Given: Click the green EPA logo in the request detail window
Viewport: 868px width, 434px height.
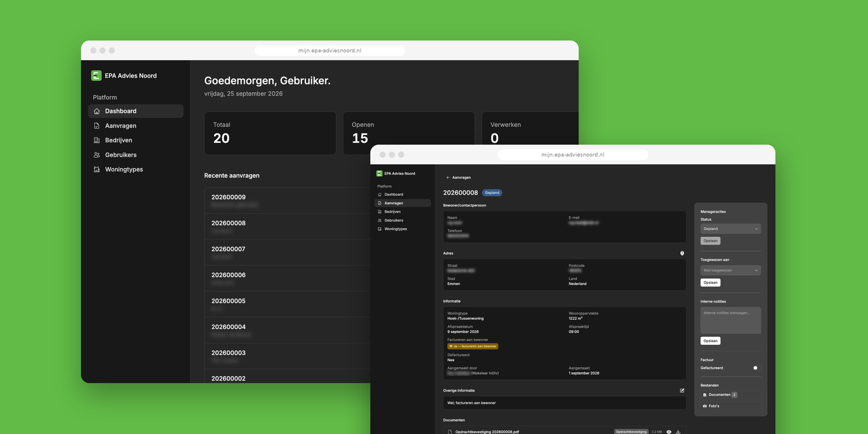Looking at the screenshot, I should (x=379, y=173).
